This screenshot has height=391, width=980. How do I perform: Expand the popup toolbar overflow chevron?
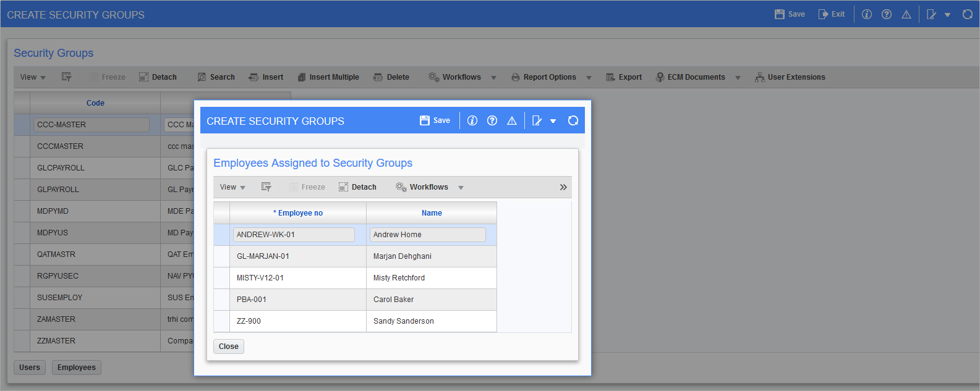(563, 187)
